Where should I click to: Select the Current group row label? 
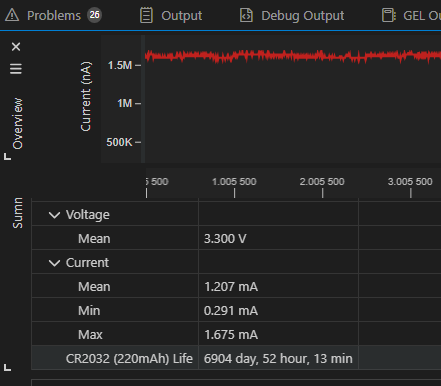(87, 263)
